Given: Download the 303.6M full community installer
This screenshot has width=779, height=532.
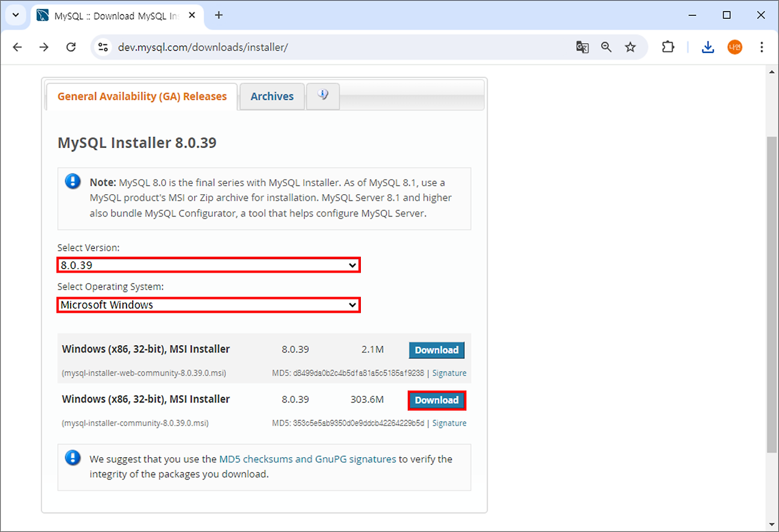Looking at the screenshot, I should pyautogui.click(x=436, y=400).
